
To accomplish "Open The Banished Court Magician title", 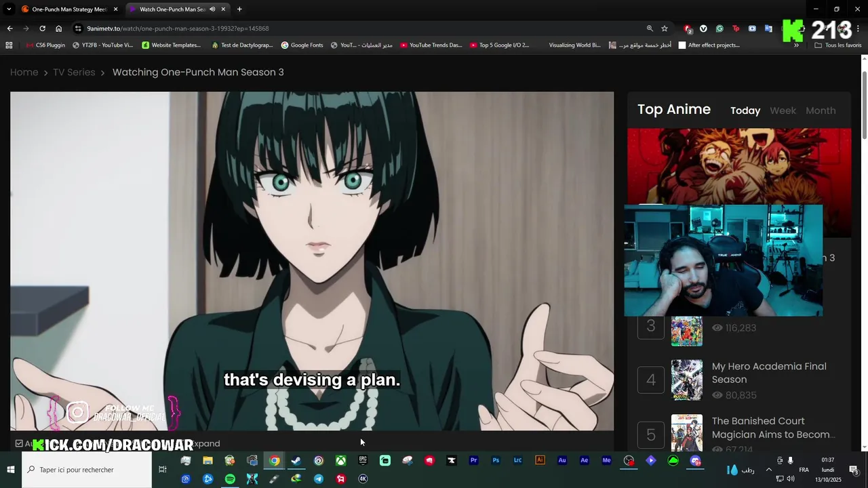I will [x=774, y=428].
